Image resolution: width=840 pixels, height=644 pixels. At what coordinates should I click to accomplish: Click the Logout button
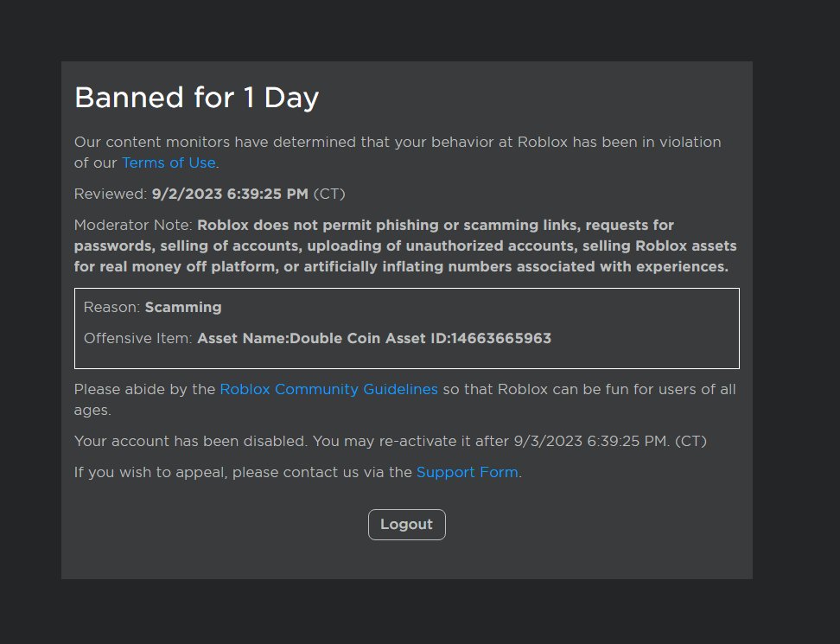point(407,525)
